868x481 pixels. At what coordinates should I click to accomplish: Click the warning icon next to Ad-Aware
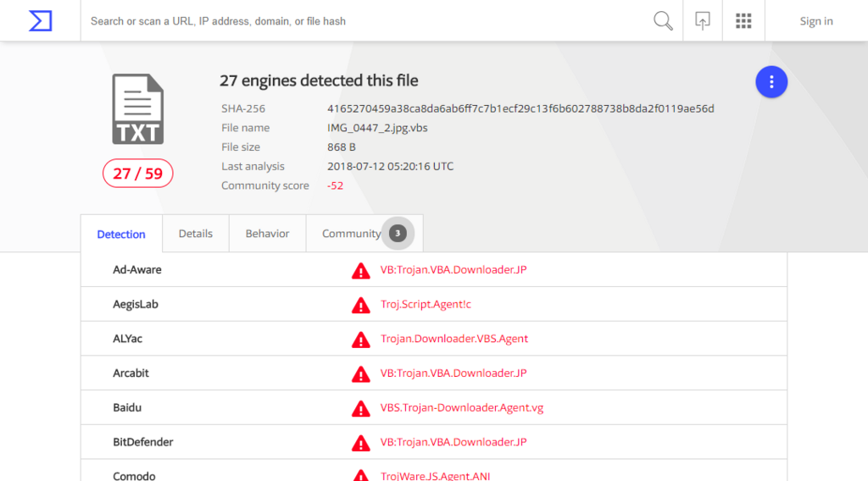(361, 271)
